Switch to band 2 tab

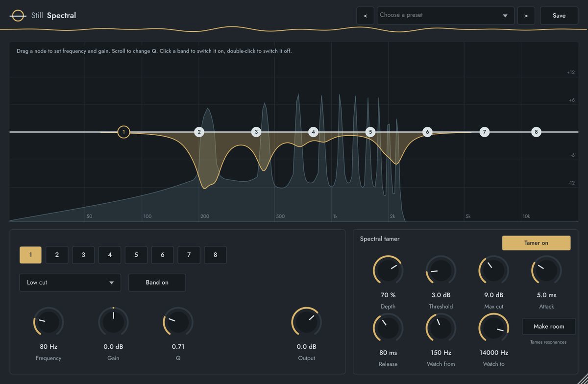pyautogui.click(x=57, y=255)
